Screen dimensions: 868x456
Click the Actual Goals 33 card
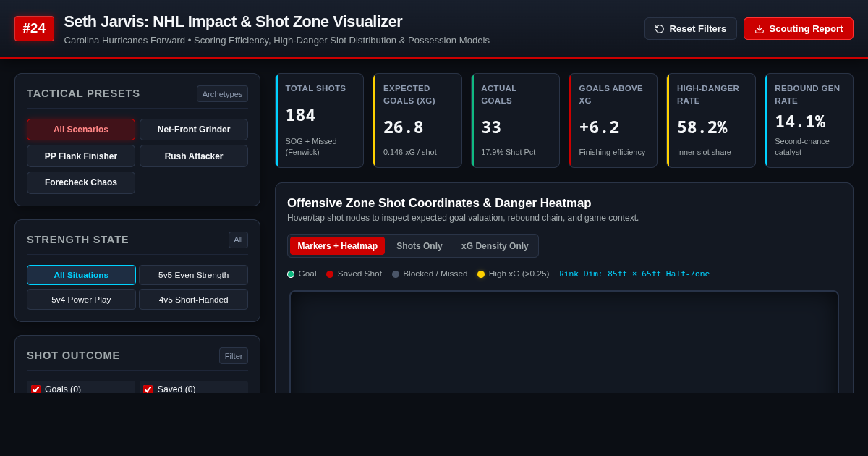tap(515, 120)
